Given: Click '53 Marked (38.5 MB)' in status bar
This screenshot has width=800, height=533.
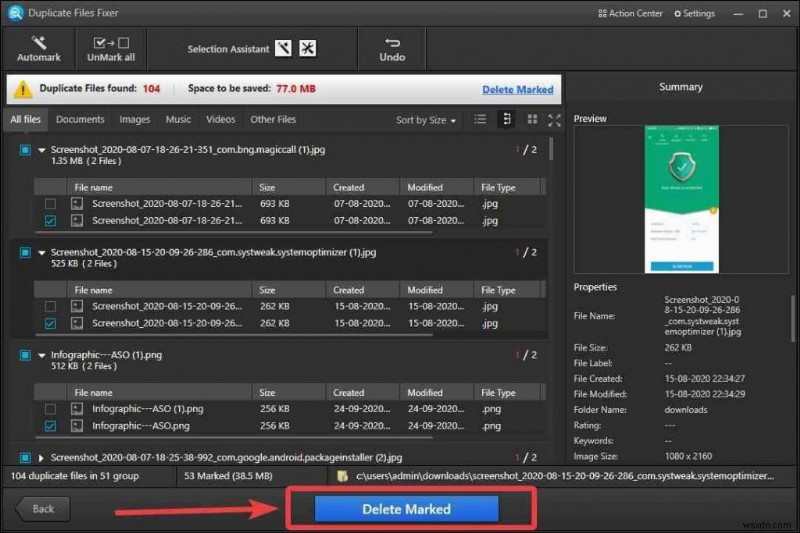Looking at the screenshot, I should pyautogui.click(x=228, y=476).
